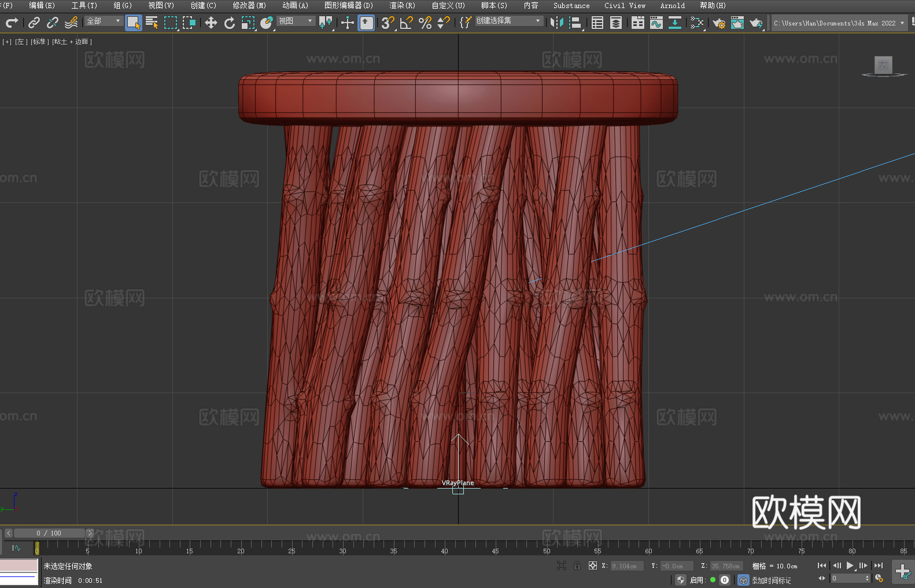
Task: Open Civil View menu
Action: 625,6
